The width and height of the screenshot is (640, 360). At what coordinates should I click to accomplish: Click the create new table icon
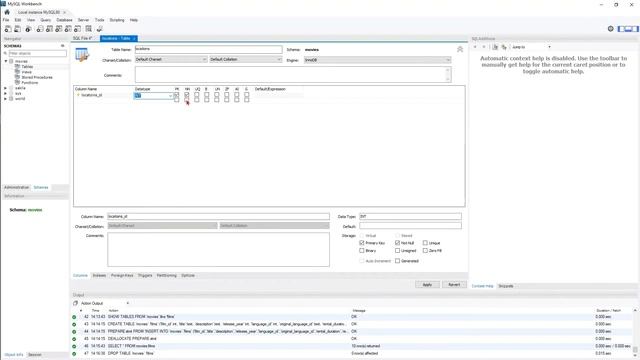click(x=49, y=29)
